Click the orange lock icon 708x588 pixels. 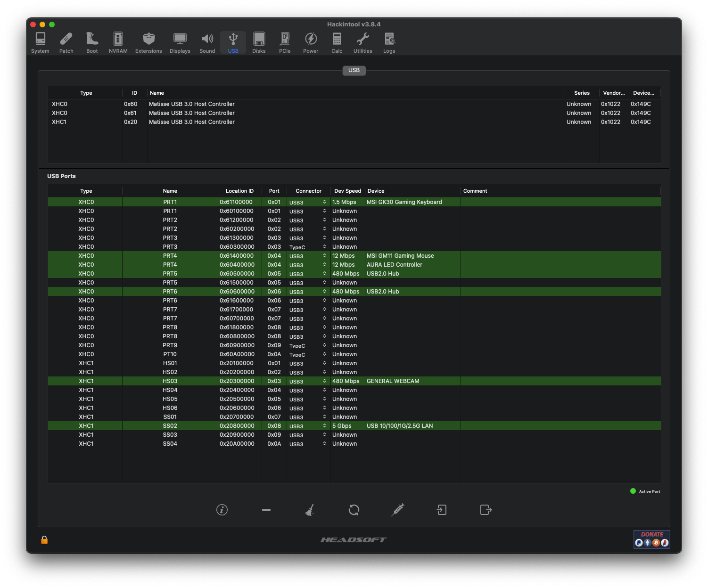(44, 540)
